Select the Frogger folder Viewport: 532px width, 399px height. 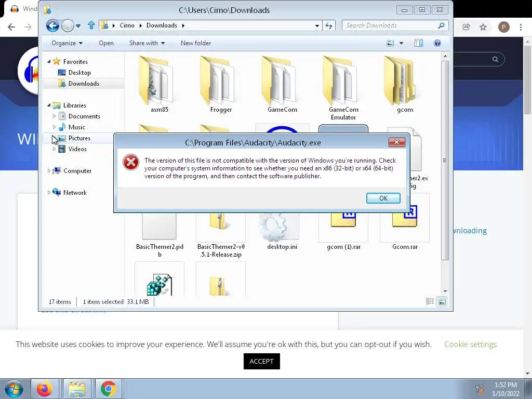221,85
